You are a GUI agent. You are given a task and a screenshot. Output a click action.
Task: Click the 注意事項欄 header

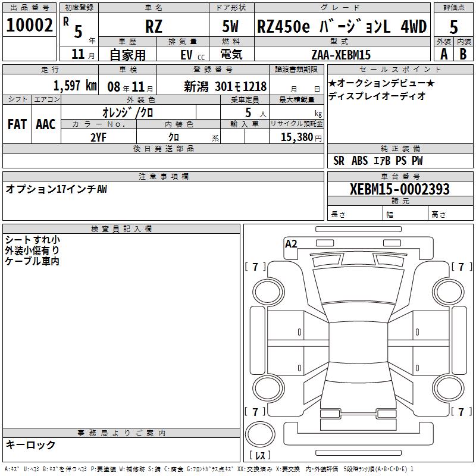coord(163,176)
